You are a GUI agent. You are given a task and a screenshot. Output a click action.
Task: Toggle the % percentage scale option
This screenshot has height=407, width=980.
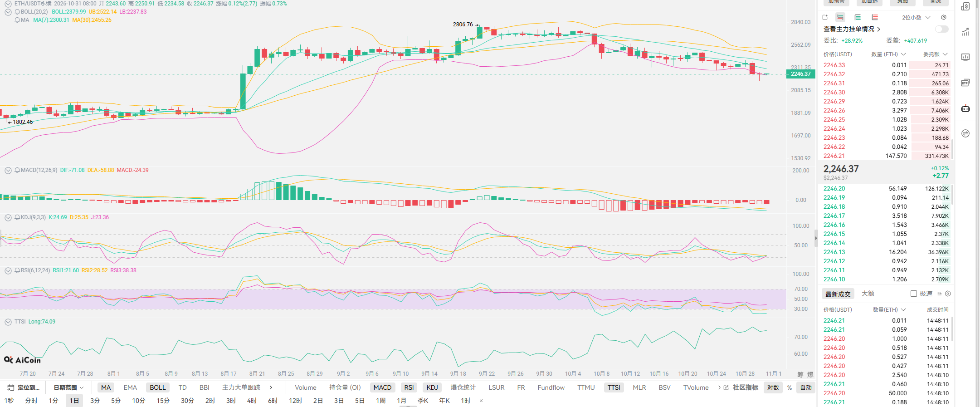pos(790,387)
